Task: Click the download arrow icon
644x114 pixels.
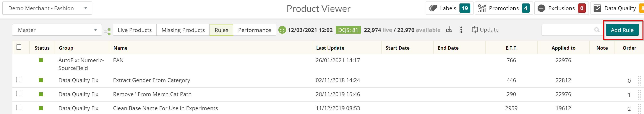Action: pyautogui.click(x=449, y=30)
